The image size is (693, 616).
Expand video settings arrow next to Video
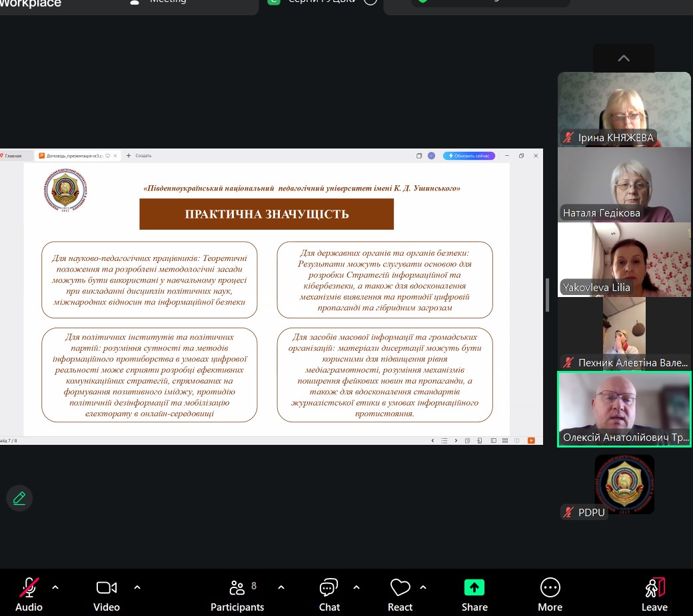(137, 587)
